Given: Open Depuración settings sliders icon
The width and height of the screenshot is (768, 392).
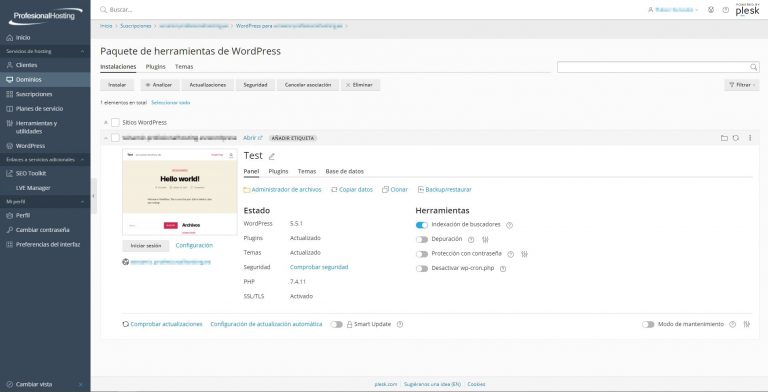Looking at the screenshot, I should click(x=485, y=240).
